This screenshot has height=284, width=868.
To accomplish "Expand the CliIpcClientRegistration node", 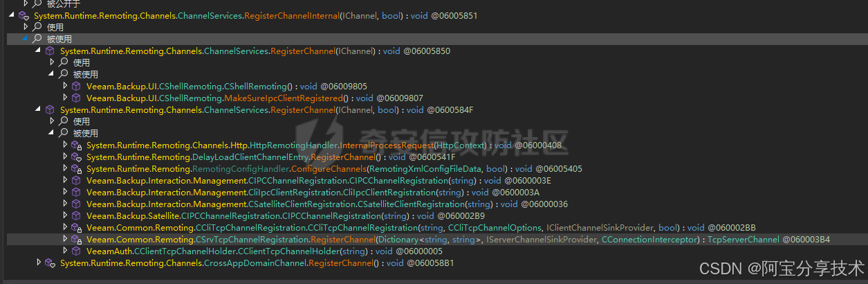I will tap(65, 192).
